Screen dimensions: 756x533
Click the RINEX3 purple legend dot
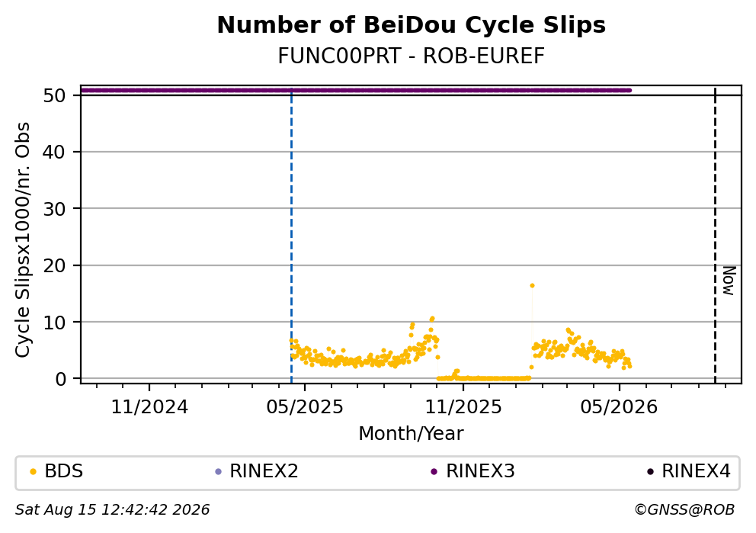point(434,472)
